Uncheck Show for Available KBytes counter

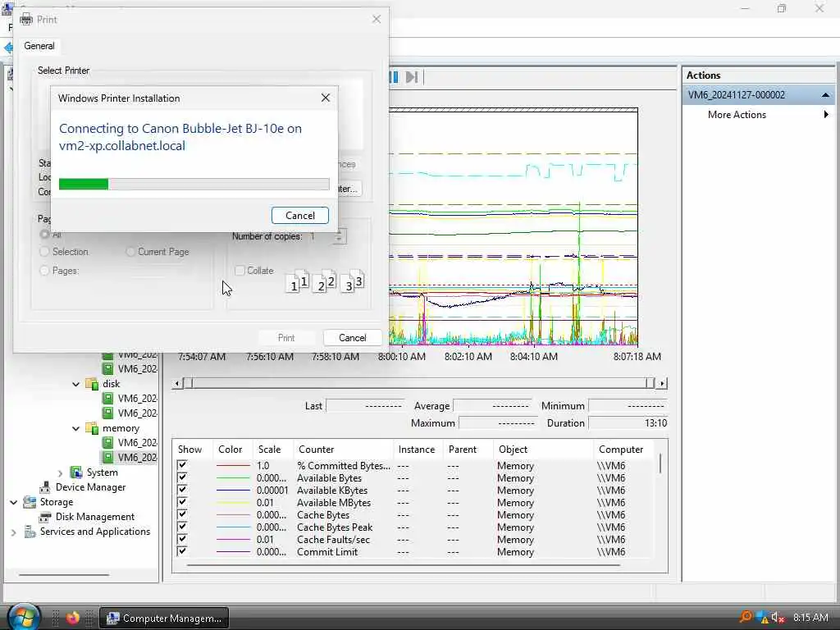(x=182, y=490)
